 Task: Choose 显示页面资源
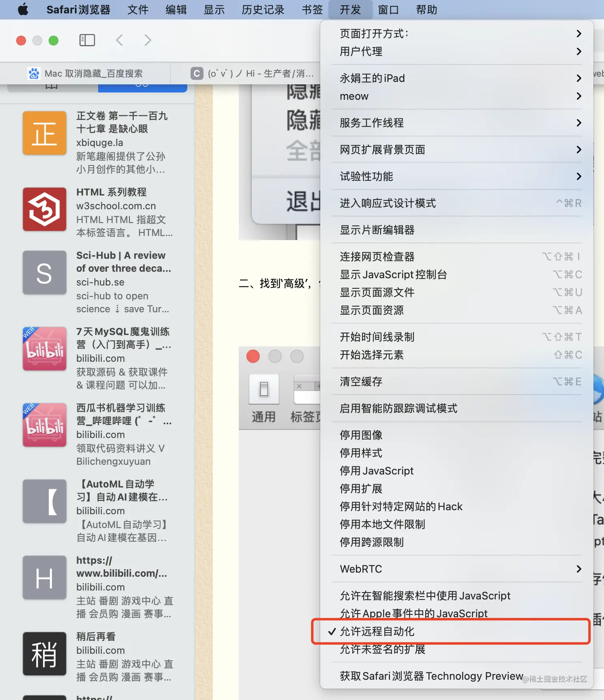point(457,310)
